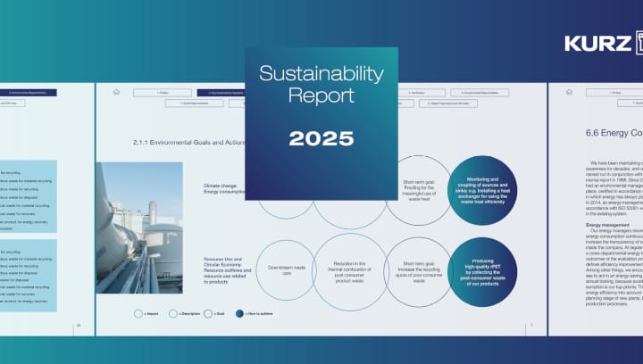Select the highlighted dark tab on the center page
This screenshot has height=364, width=643.
tap(221, 93)
